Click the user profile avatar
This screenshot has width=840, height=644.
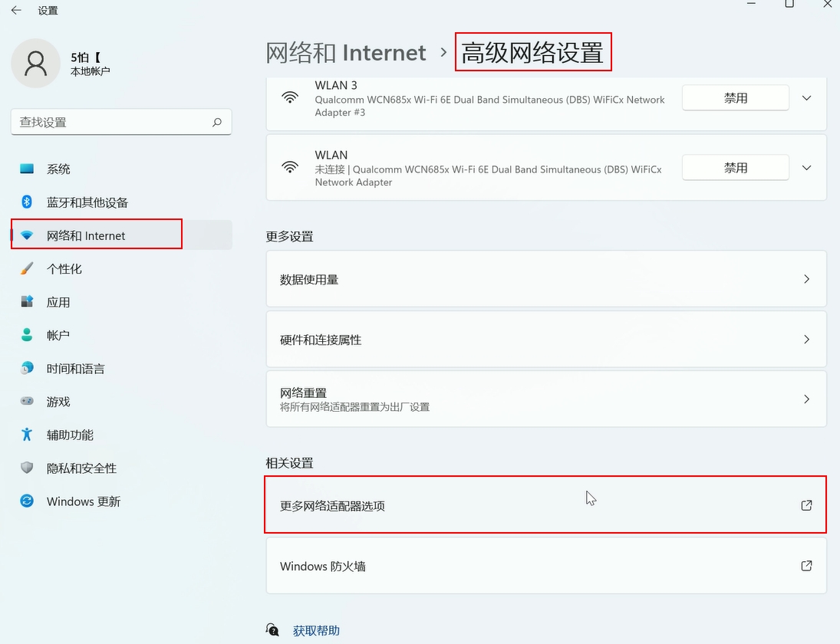point(35,64)
